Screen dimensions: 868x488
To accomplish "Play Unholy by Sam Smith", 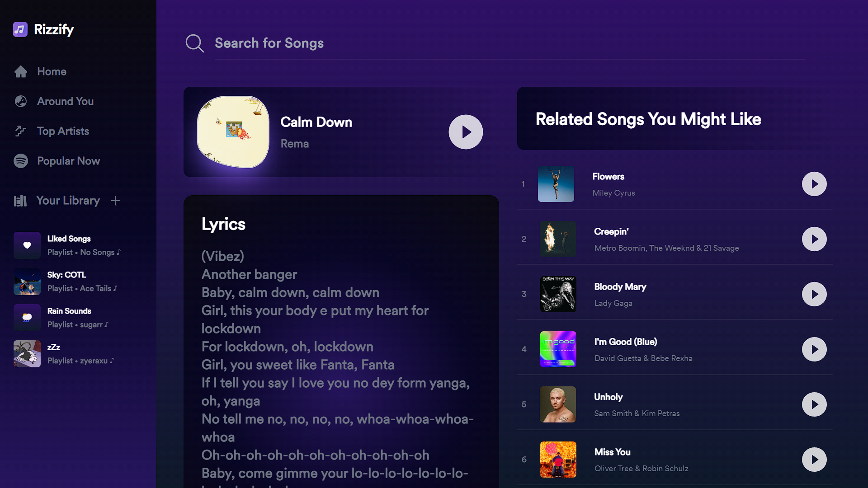I will tap(814, 404).
